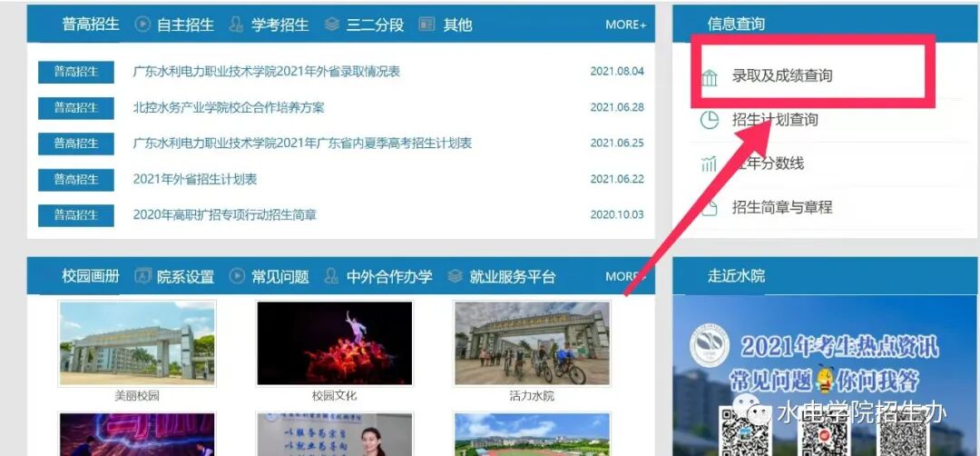Click the 普高招生 tag on the 2021.06.22 row

point(76,180)
